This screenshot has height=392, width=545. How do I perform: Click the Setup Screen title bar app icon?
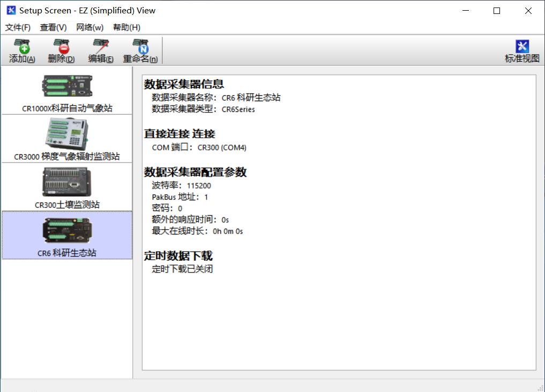pos(11,10)
